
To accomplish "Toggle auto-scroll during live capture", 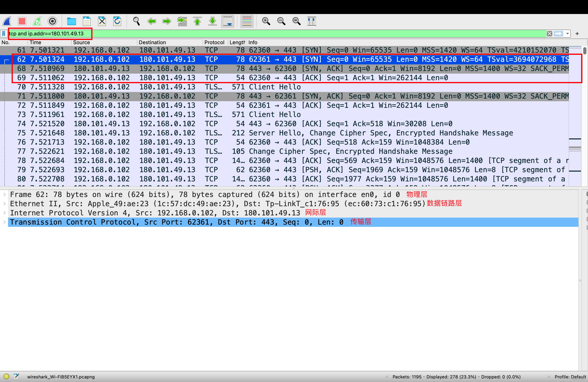I will 228,21.
